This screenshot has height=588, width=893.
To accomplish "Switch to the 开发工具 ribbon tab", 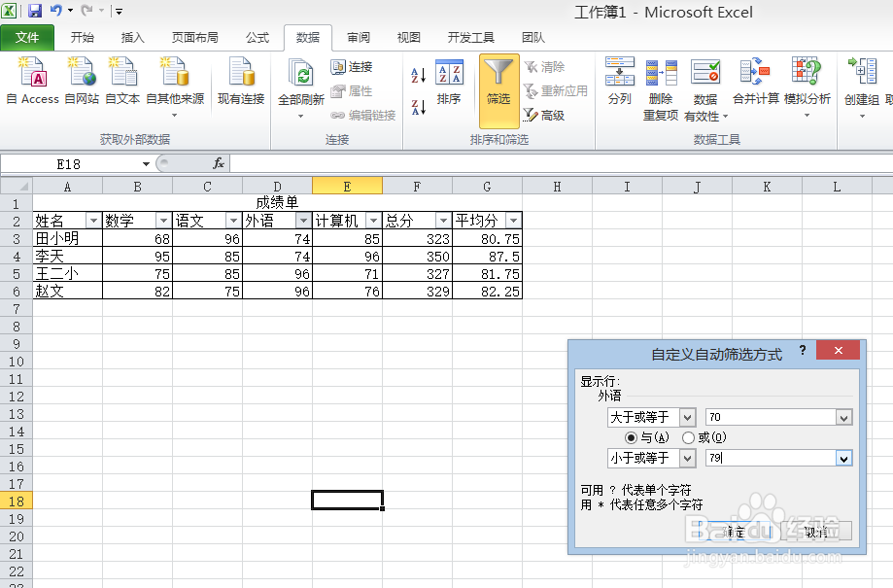I will point(471,38).
